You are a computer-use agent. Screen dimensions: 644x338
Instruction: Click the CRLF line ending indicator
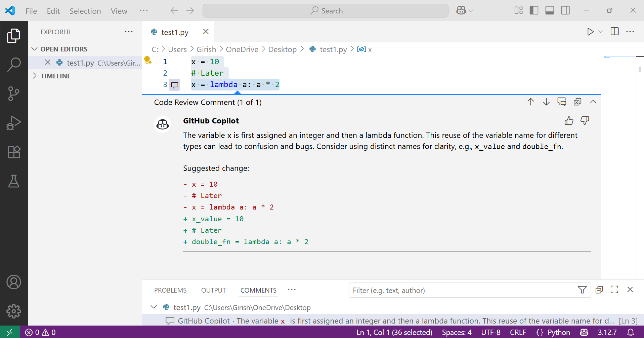coord(518,332)
